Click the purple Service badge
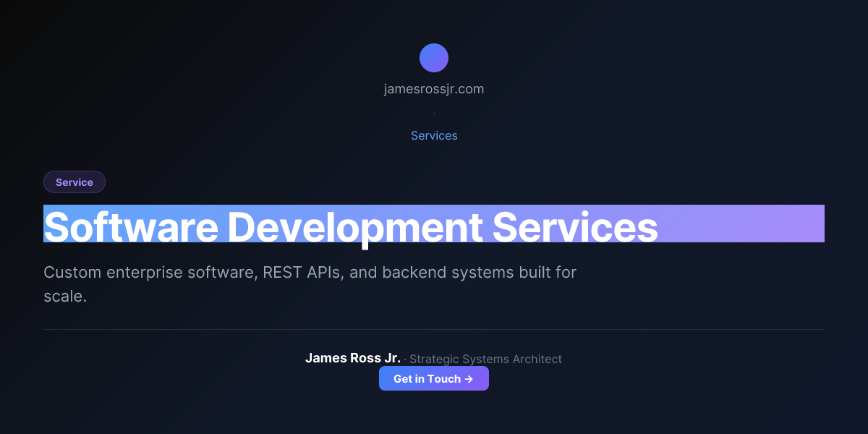868x434 pixels. pos(75,182)
